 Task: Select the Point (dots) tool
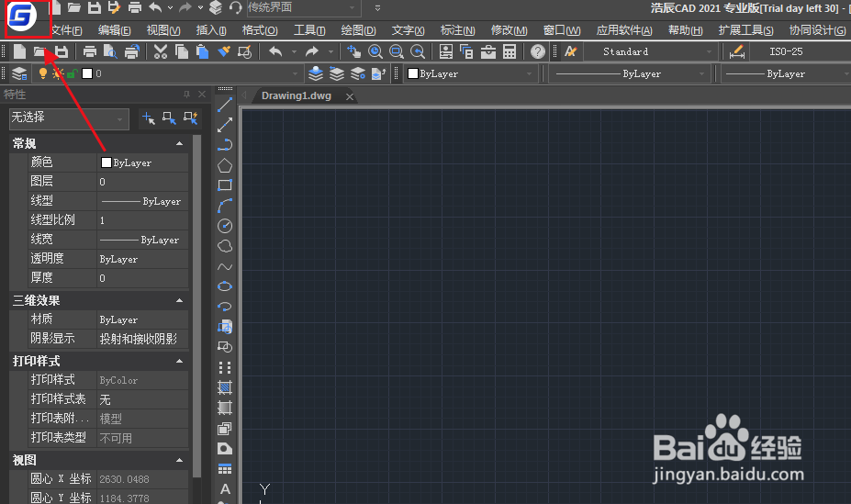pyautogui.click(x=225, y=367)
